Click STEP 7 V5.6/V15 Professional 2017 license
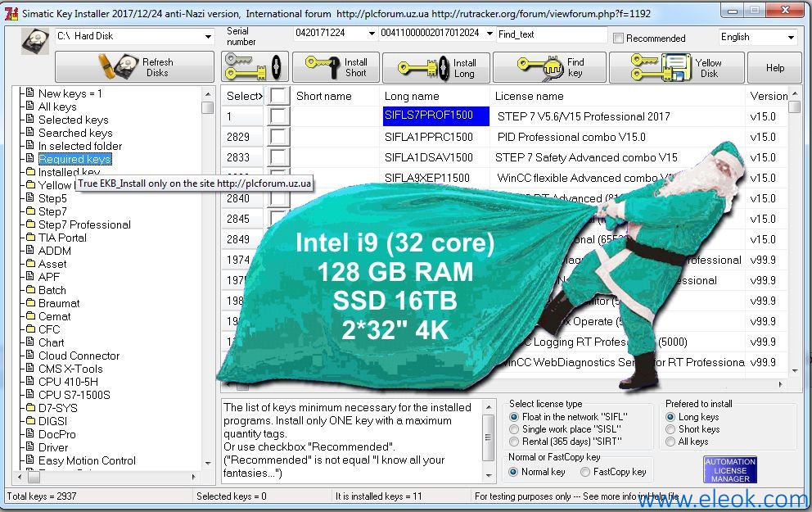812x512 pixels. point(584,116)
